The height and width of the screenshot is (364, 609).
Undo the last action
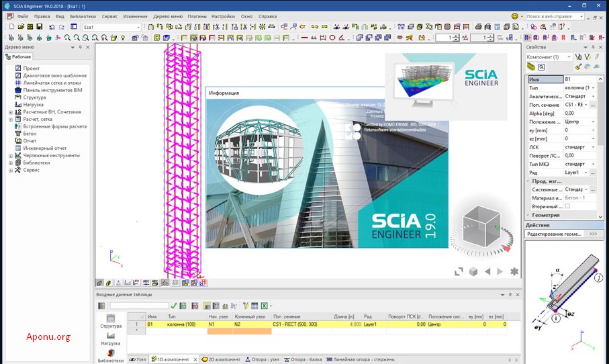click(52, 27)
